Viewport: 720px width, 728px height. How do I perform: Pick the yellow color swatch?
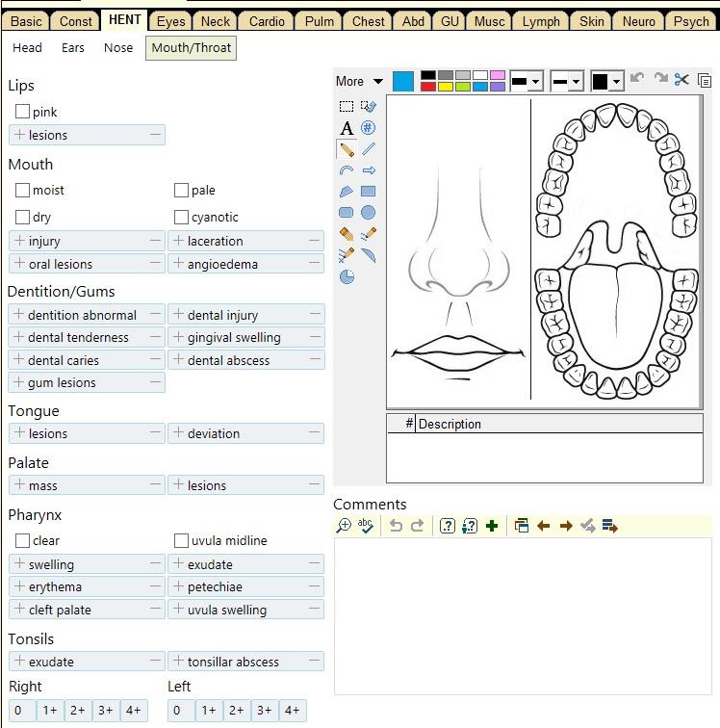[x=445, y=87]
